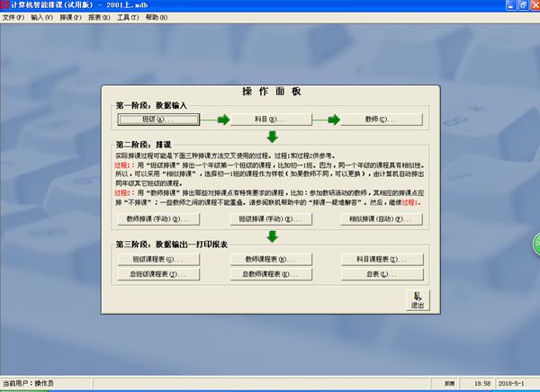
Task: Open 教师排课(手动)(D)... scheduling
Action: [x=158, y=219]
